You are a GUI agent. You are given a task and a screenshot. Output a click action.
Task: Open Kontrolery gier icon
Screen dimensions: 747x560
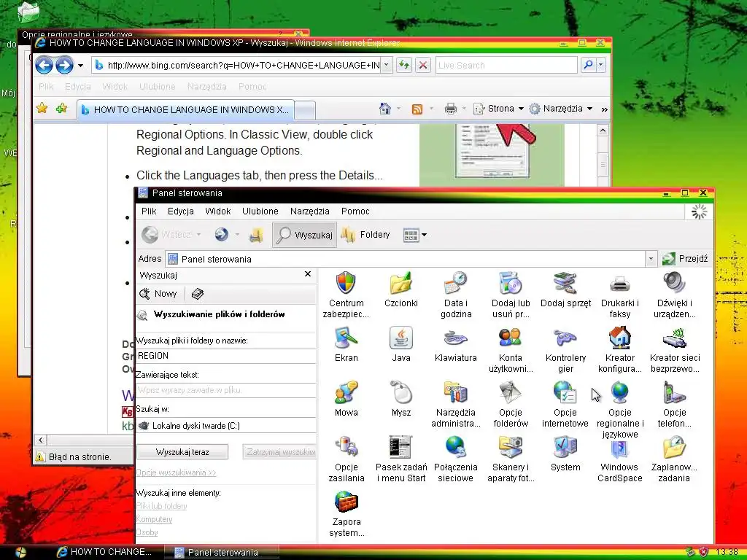click(565, 349)
